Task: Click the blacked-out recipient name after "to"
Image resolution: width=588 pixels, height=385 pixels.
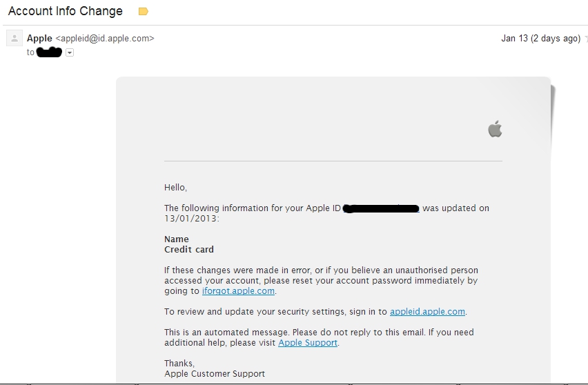Action: [49, 52]
